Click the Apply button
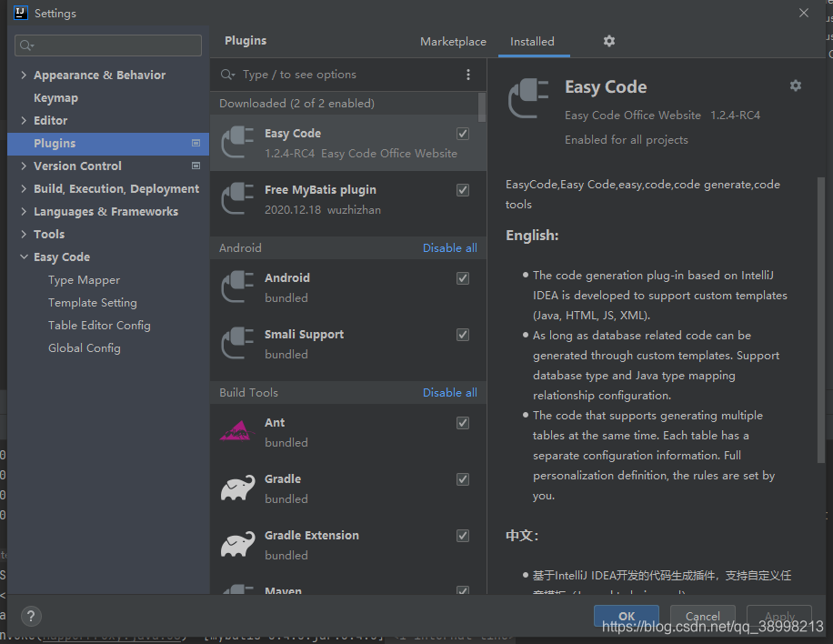 pos(778,616)
